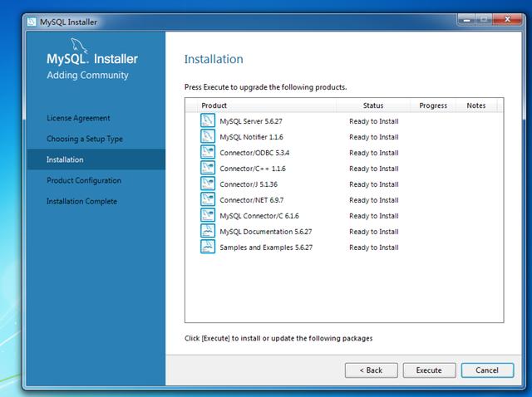Image resolution: width=532 pixels, height=397 pixels.
Task: Select the MySQL Documentation 5.6.27 icon
Action: 208,231
